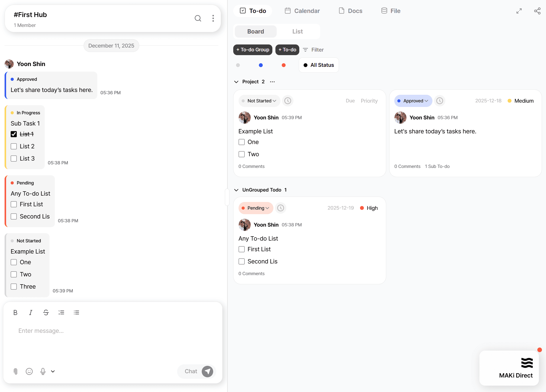Viewport: 546px width, 392px height.
Task: Filter by the red status dot
Action: point(284,65)
